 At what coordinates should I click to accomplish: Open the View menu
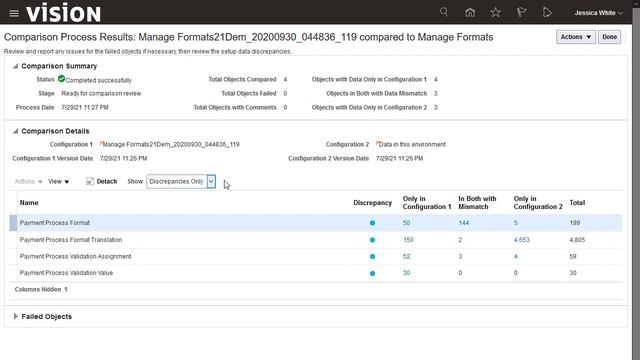click(x=58, y=182)
